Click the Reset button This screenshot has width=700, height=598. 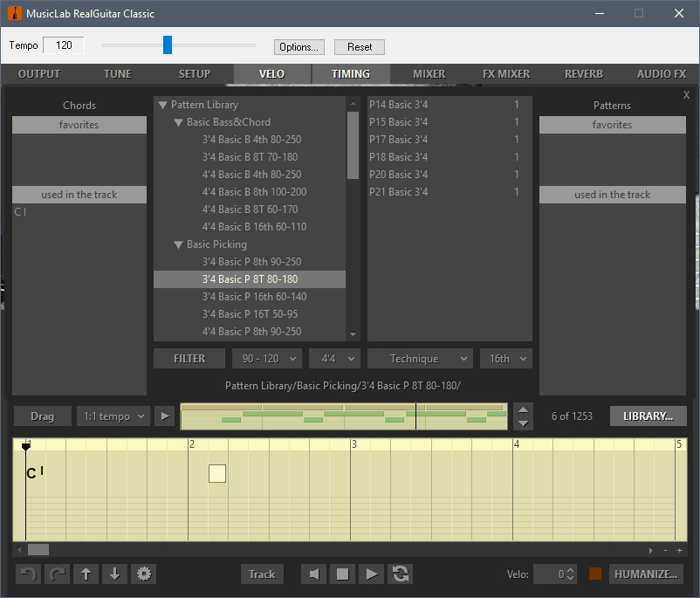[360, 47]
